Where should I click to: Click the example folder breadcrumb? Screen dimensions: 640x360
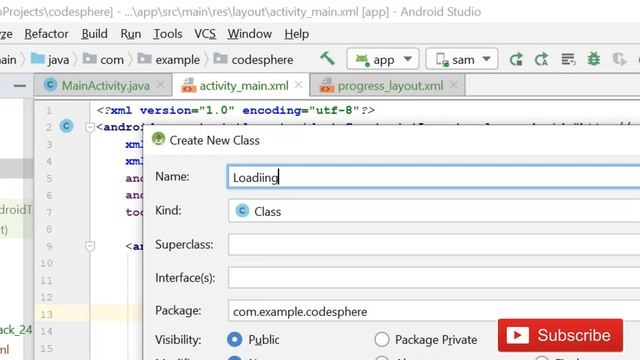(169, 60)
